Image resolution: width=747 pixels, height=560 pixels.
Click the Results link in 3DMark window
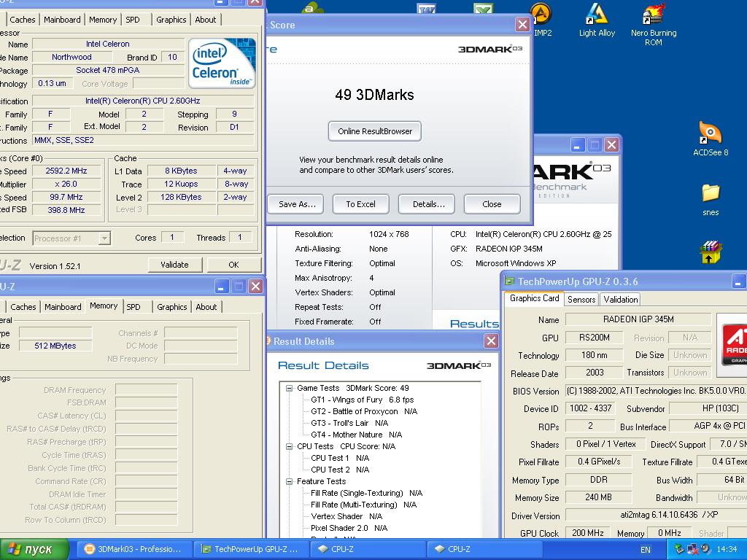coord(474,324)
